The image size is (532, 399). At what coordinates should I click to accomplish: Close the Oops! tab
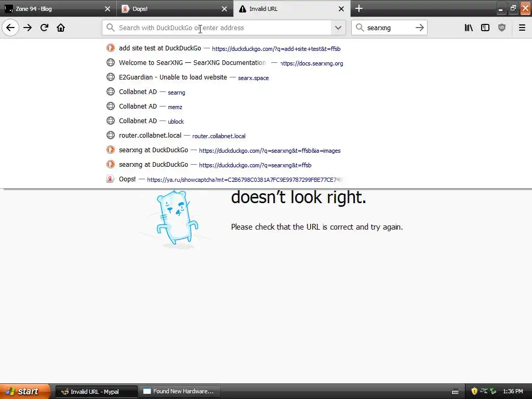click(224, 9)
